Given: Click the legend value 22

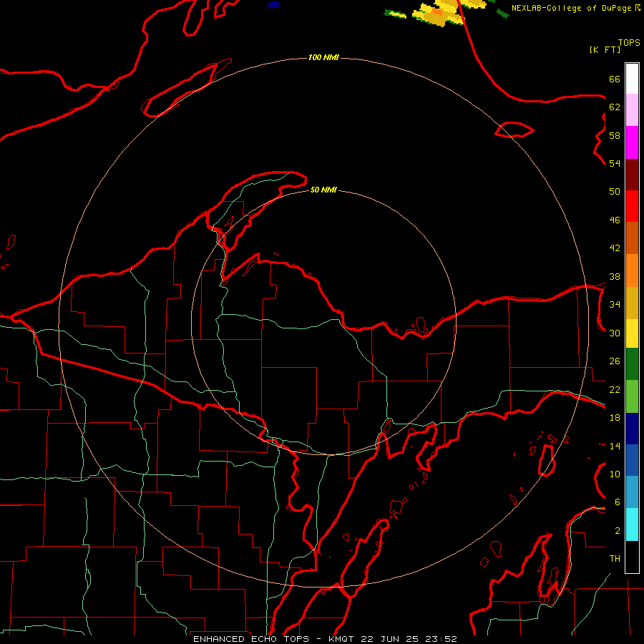Looking at the screenshot, I should pos(615,390).
